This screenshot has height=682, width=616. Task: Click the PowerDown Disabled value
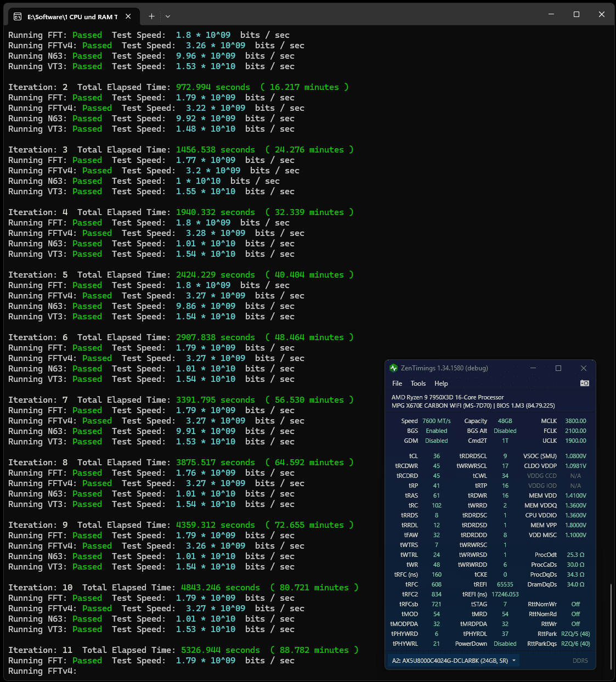(x=505, y=644)
